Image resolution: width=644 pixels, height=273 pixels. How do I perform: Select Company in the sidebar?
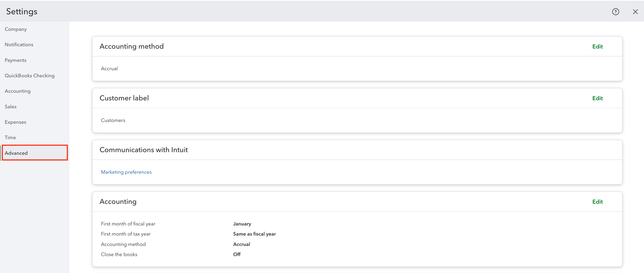coord(15,29)
